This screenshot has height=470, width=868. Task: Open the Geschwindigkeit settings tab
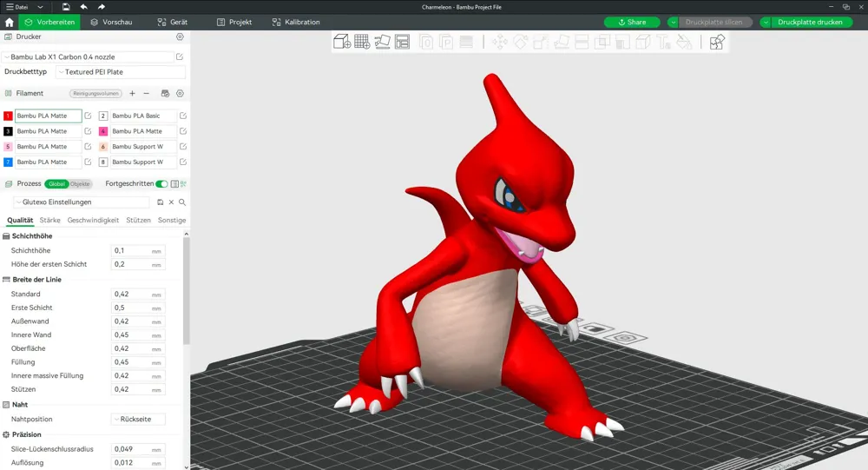tap(93, 220)
